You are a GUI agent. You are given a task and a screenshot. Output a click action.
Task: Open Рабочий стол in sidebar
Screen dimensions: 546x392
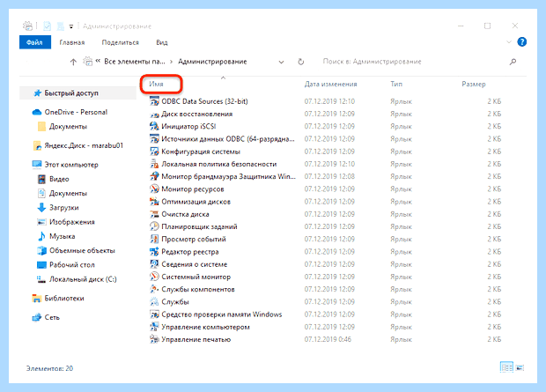71,265
